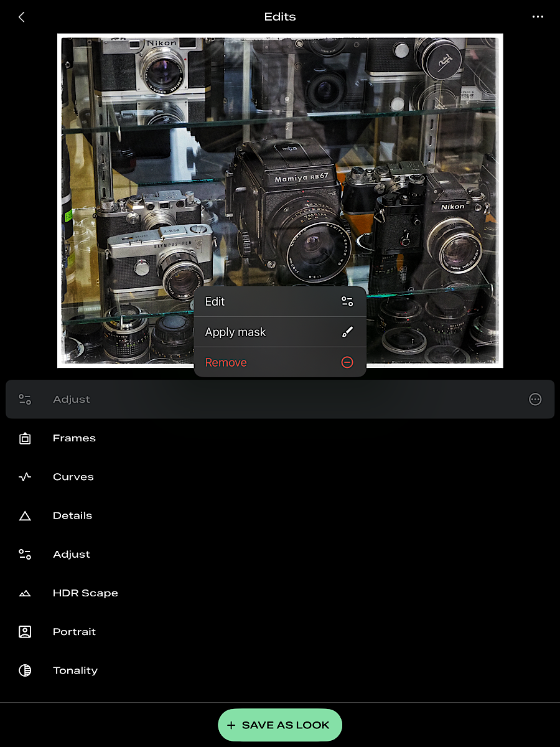This screenshot has height=747, width=560.
Task: Select the Tonality edit entry
Action: point(280,670)
